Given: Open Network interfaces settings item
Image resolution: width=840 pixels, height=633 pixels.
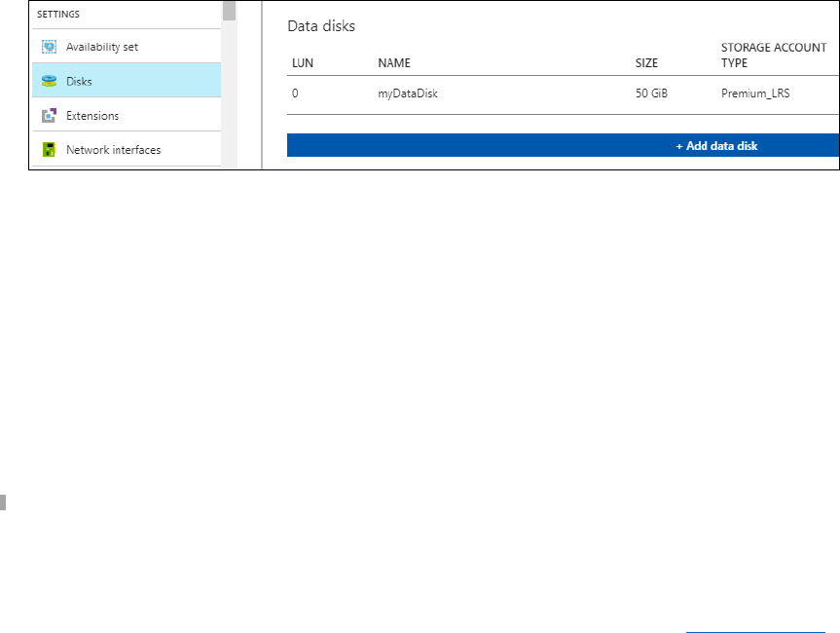Looking at the screenshot, I should (x=127, y=149).
